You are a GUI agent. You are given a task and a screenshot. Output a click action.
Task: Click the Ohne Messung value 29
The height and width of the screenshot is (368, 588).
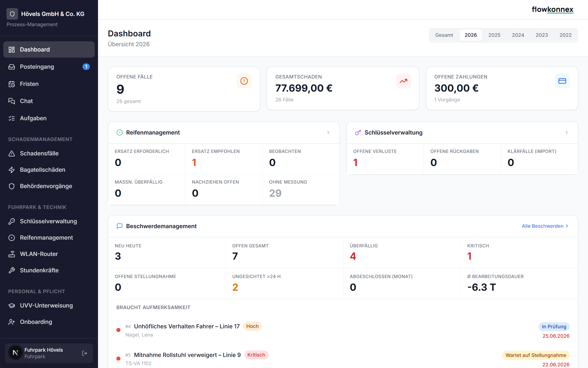point(275,193)
